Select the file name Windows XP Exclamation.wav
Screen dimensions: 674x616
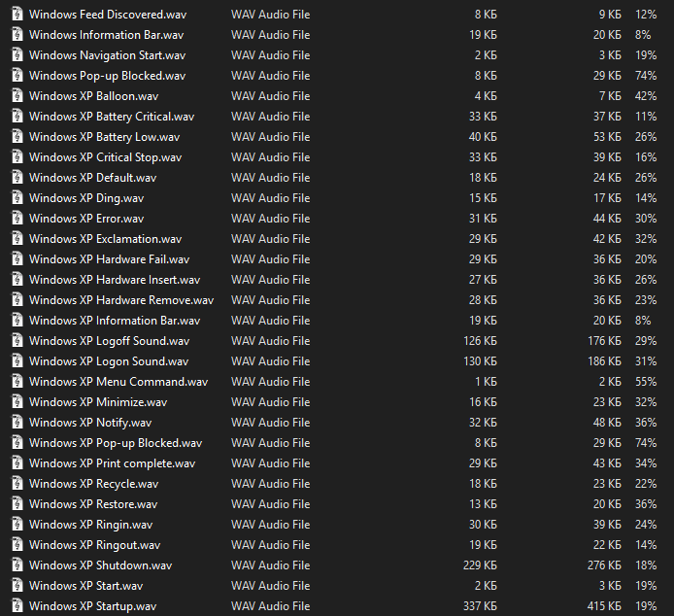point(105,239)
